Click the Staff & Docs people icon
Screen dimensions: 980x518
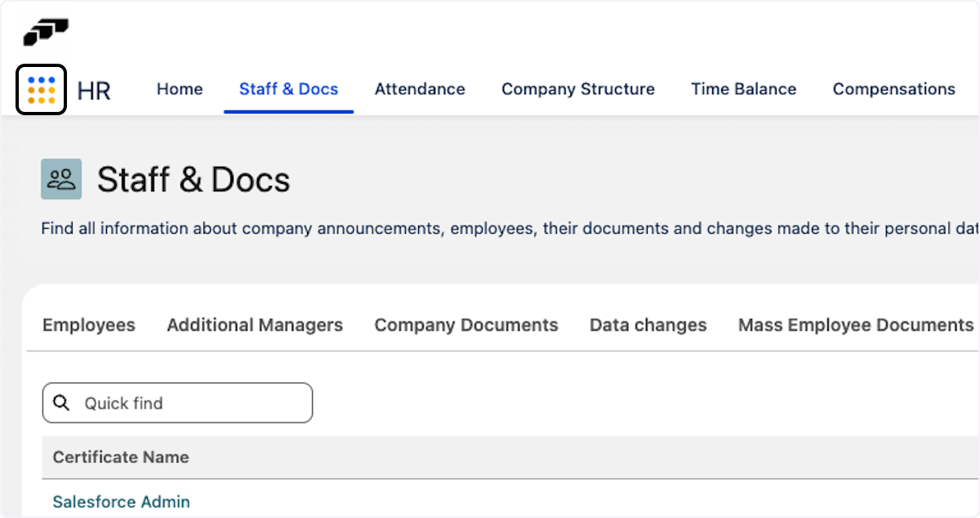point(61,179)
